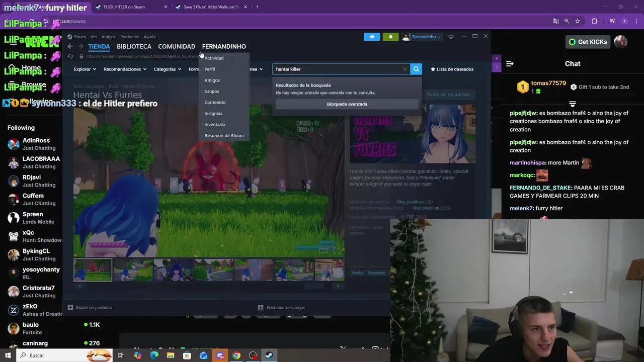The width and height of the screenshot is (644, 362).
Task: Bookmark this tab with the star icon
Action: [x=578, y=21]
